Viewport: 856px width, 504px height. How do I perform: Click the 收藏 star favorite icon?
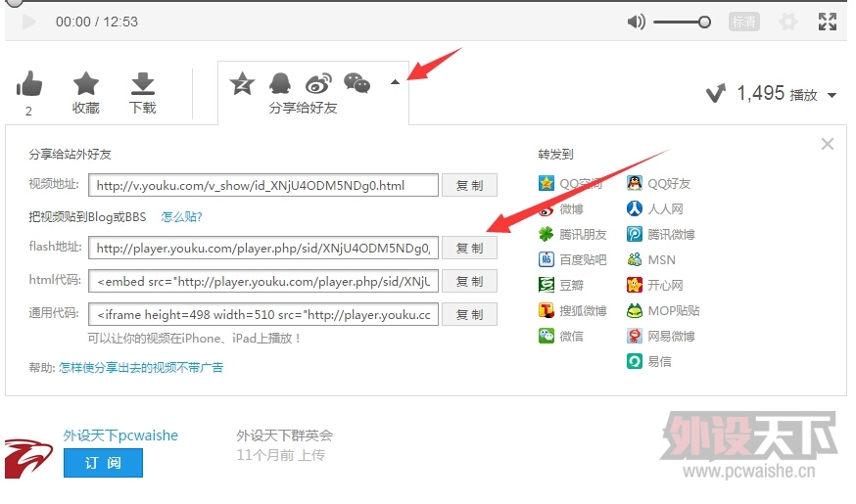click(86, 84)
